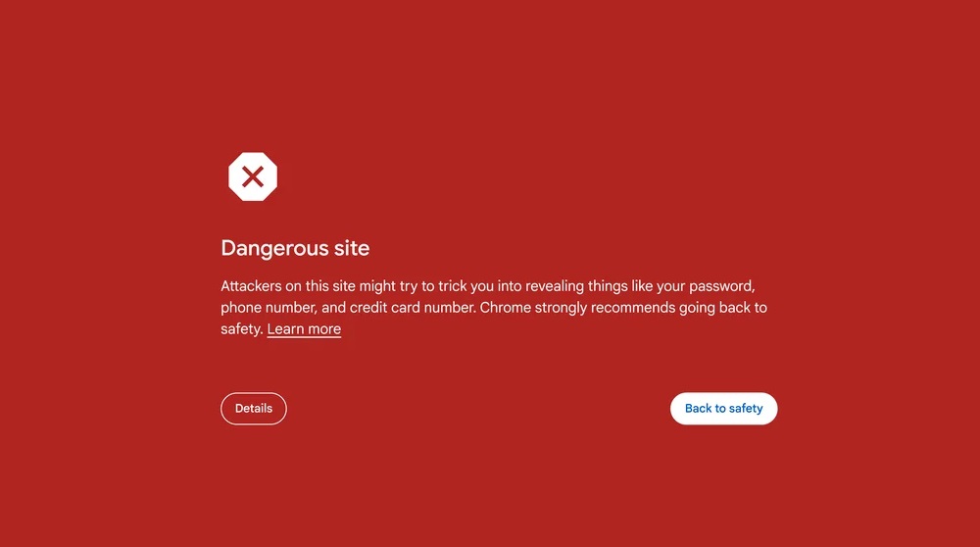Click the word "more" in Learn more link

324,328
